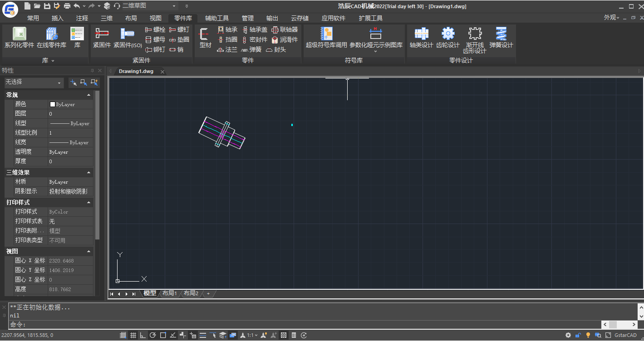Insert a 轴承 bearing part
This screenshot has width=644, height=341.
pyautogui.click(x=227, y=29)
